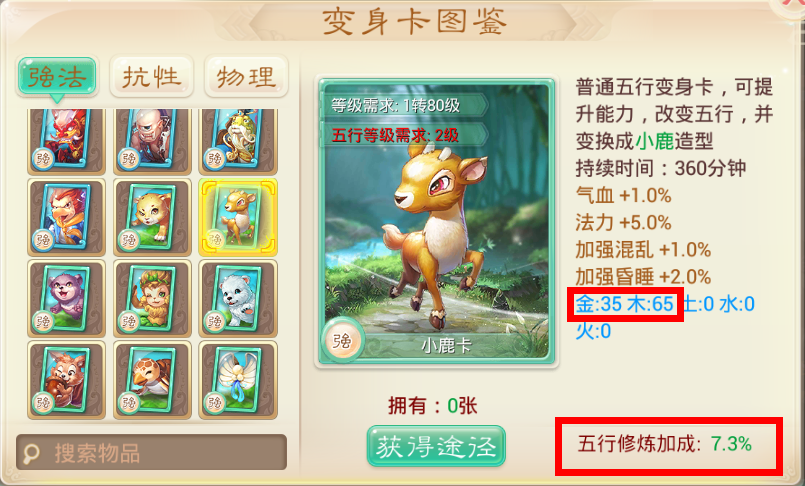
Task: Switch to the 强法 tab
Action: [x=56, y=77]
